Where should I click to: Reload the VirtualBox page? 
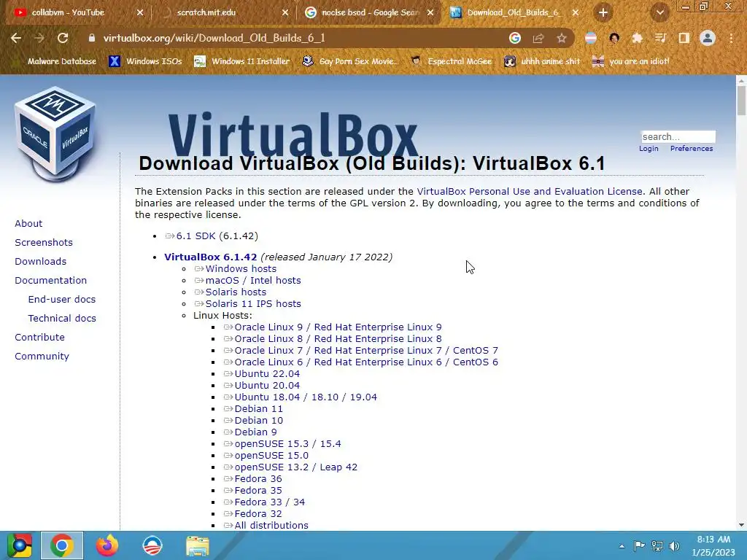pyautogui.click(x=63, y=38)
